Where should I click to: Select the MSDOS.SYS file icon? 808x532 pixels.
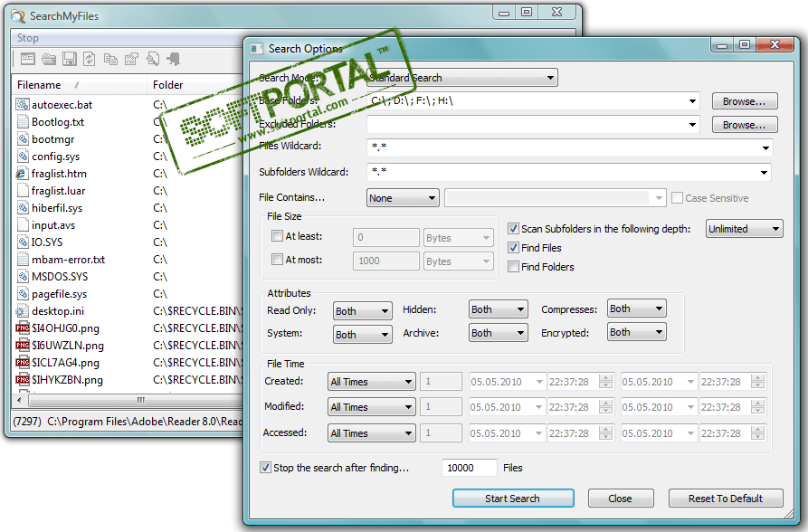click(22, 277)
